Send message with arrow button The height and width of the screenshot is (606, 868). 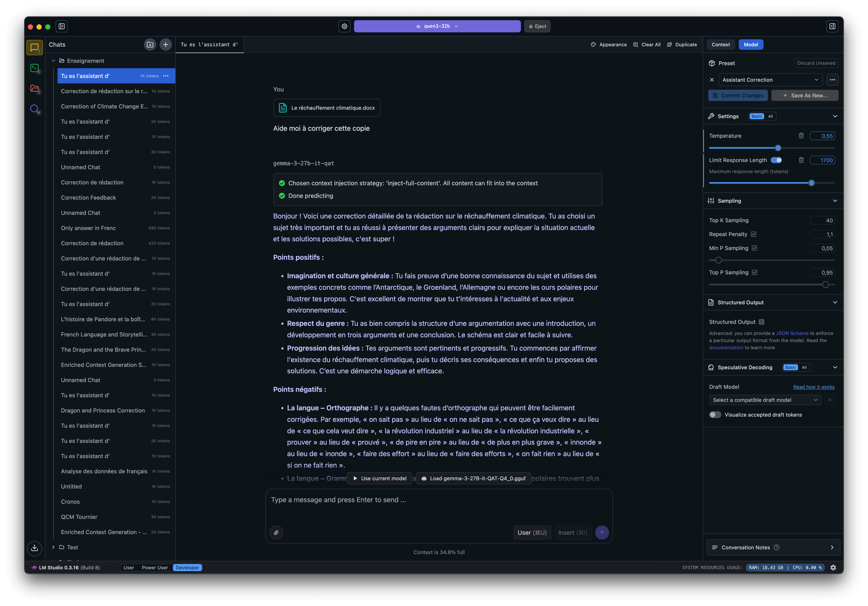pyautogui.click(x=602, y=533)
